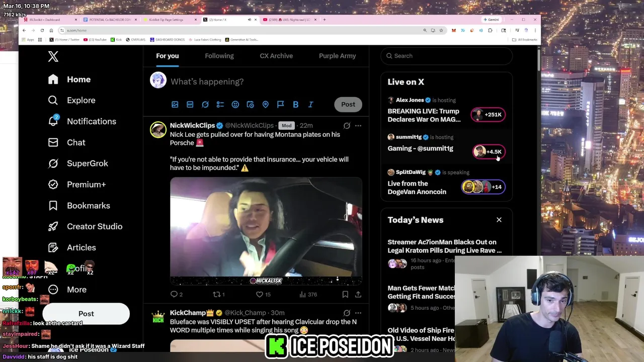Toggle italic formatting in composer
This screenshot has width=644, height=362.
310,104
